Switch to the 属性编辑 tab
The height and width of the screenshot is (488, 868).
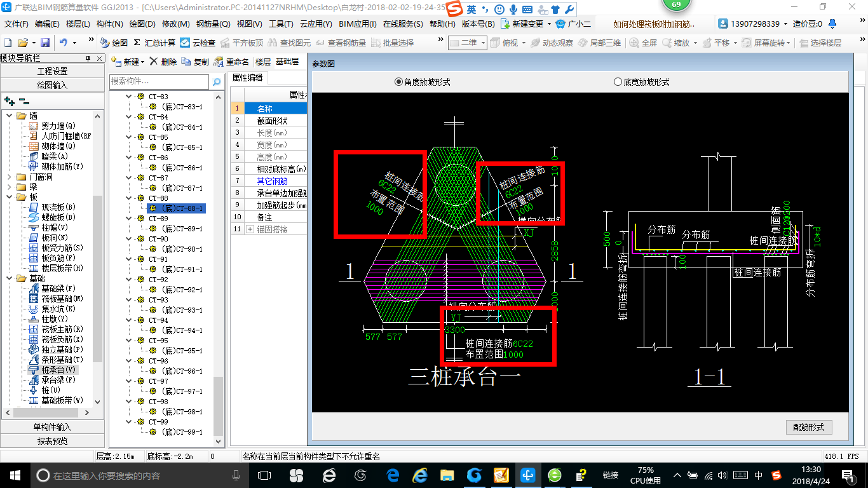tap(247, 78)
